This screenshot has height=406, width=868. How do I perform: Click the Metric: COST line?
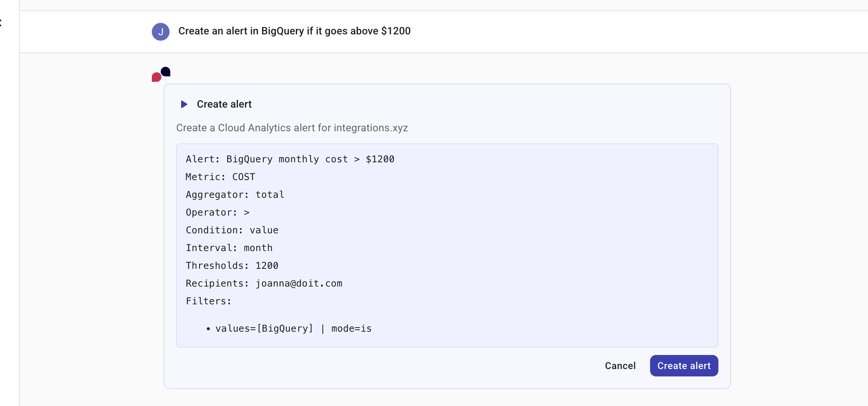tap(220, 177)
